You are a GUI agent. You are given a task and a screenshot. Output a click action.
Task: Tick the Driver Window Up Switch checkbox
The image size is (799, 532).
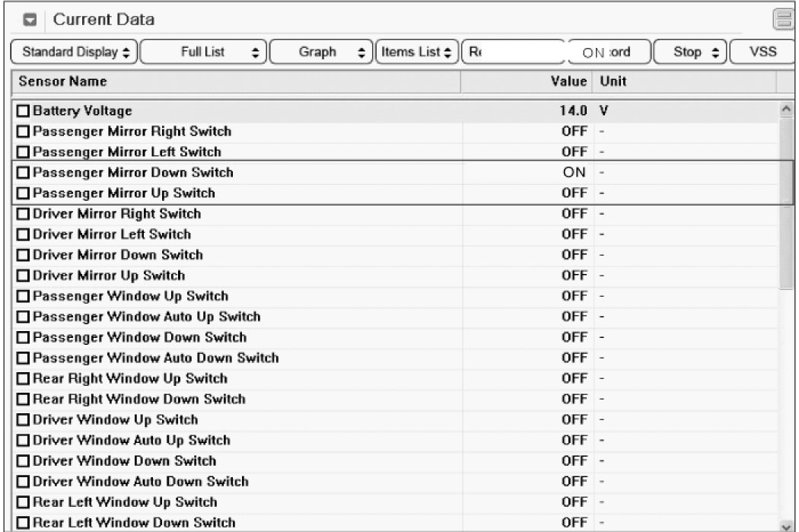(x=23, y=419)
